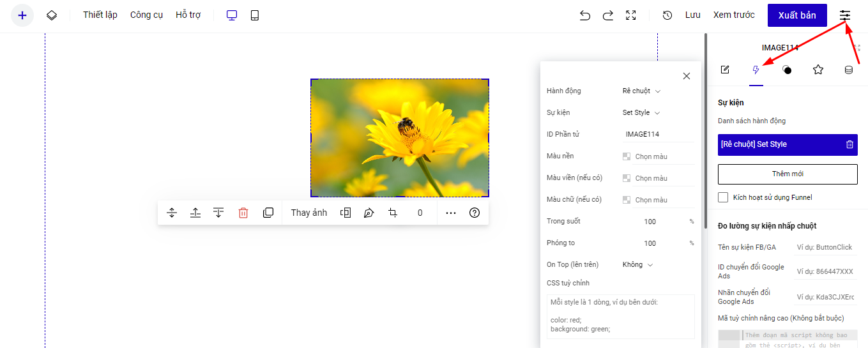Image resolution: width=868 pixels, height=348 pixels.
Task: Enable Kích hoạt sử dụng Funnel checkbox
Action: point(723,197)
